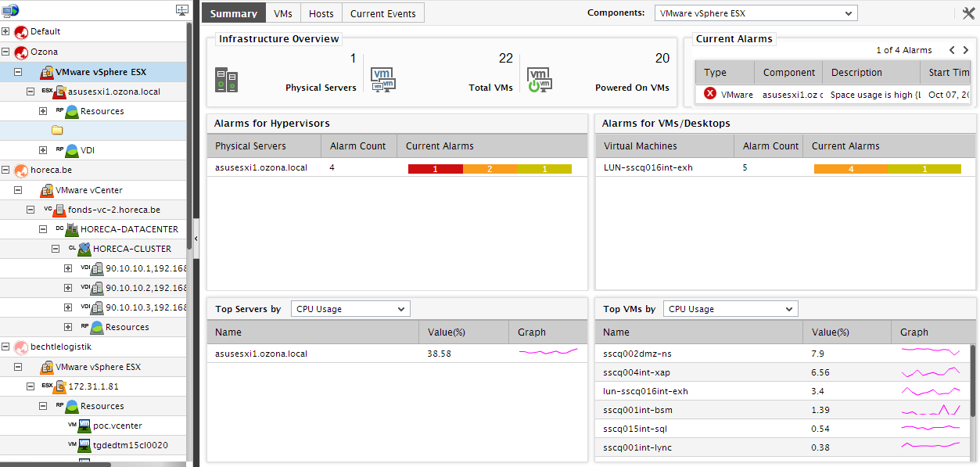This screenshot has width=980, height=467.
Task: Click the red critical hypervisor alarm bar segment
Action: point(436,169)
